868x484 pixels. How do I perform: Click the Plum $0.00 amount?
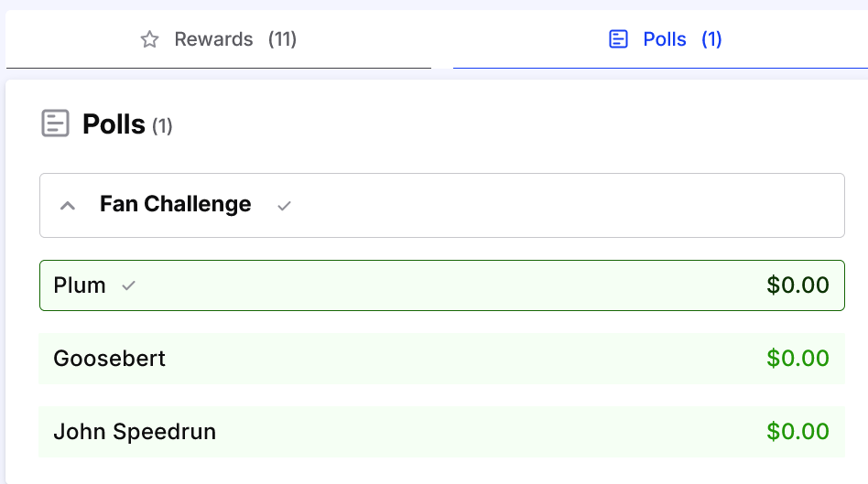797,285
